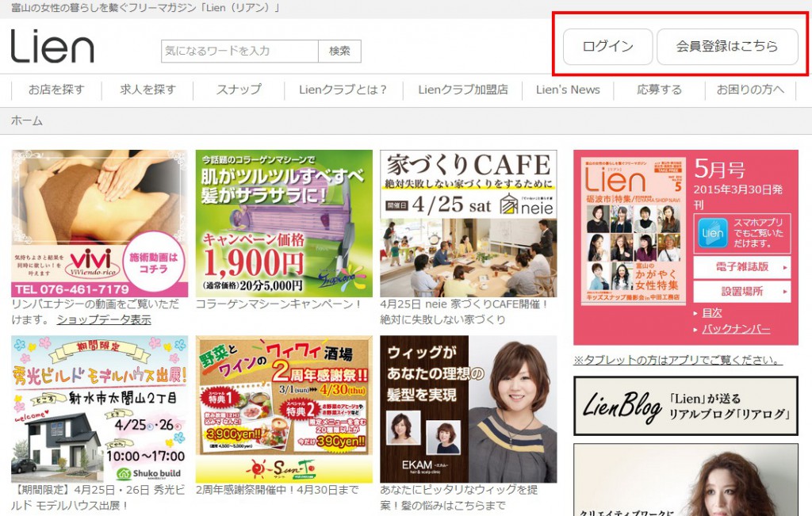Click the バックナンバー link

click(x=736, y=329)
